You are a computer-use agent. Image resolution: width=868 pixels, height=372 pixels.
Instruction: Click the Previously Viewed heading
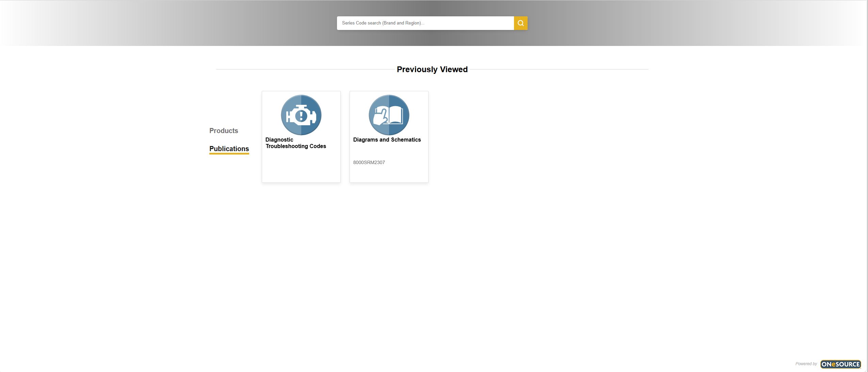point(432,69)
